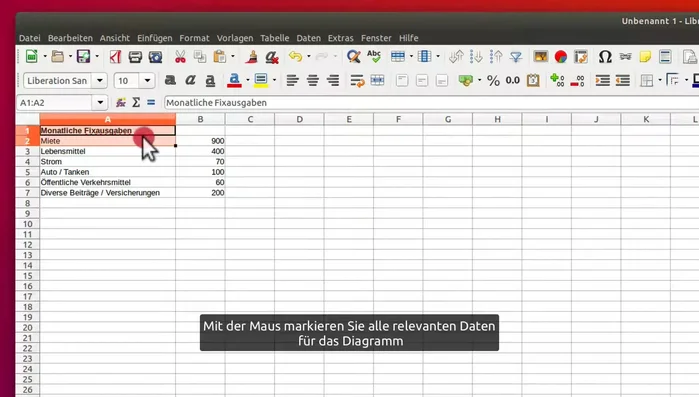Open the Undo history dropdown arrow
This screenshot has height=397, width=699.
point(308,57)
